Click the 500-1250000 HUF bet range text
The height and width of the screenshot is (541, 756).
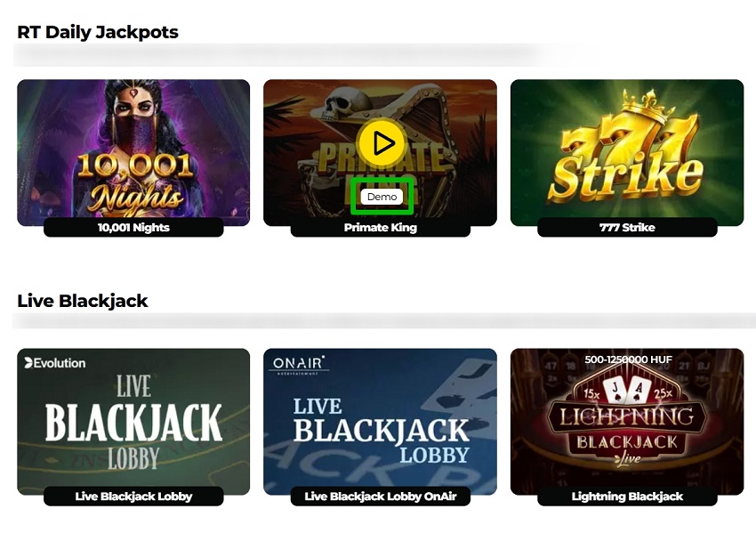(x=628, y=359)
